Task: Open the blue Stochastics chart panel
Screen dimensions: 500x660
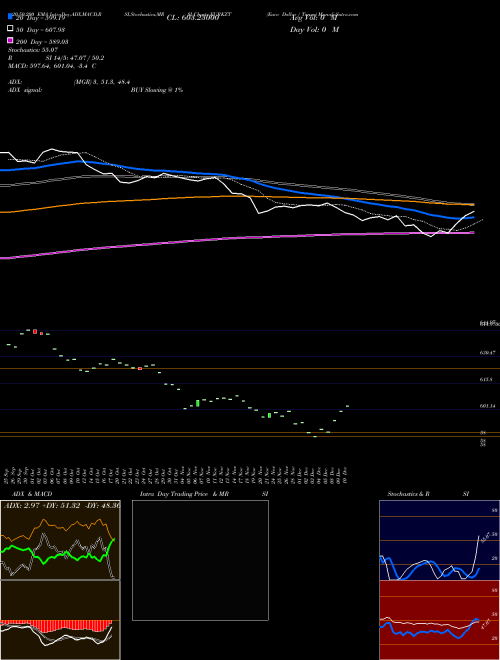Action: 439,540
